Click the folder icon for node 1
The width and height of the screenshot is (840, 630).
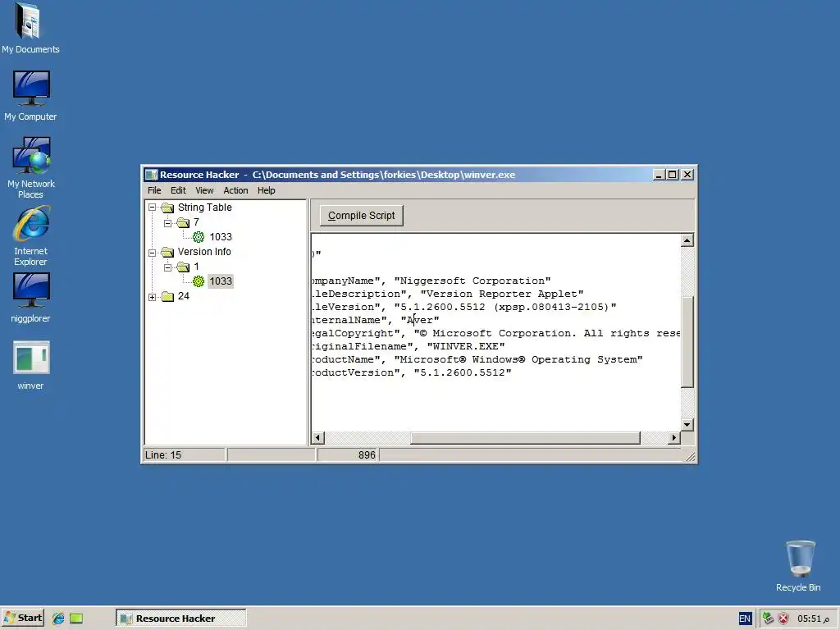click(x=183, y=267)
